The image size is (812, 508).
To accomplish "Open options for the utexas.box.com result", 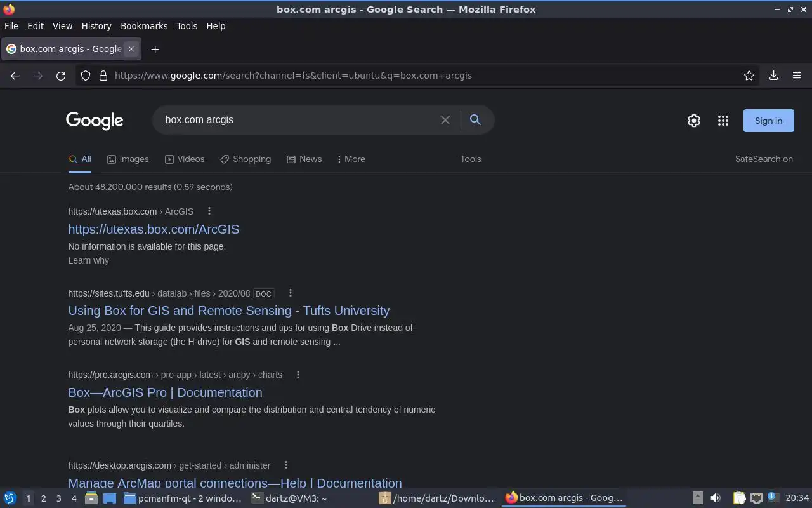I will point(209,211).
